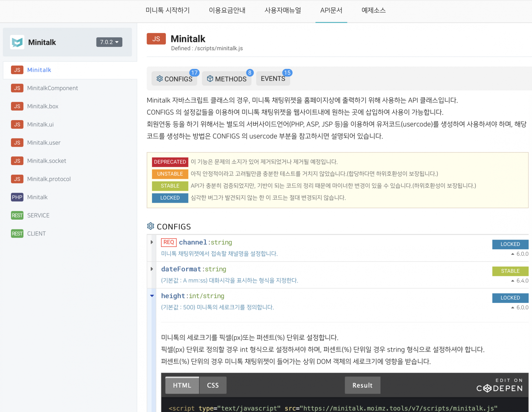Go to the 예제소스 menu tab
This screenshot has width=532, height=412.
coord(373,11)
